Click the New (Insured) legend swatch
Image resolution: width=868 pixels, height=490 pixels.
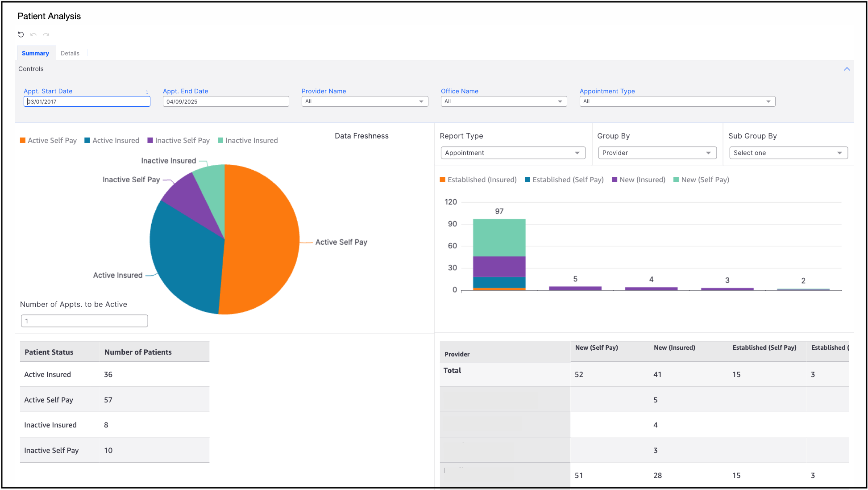coord(615,180)
